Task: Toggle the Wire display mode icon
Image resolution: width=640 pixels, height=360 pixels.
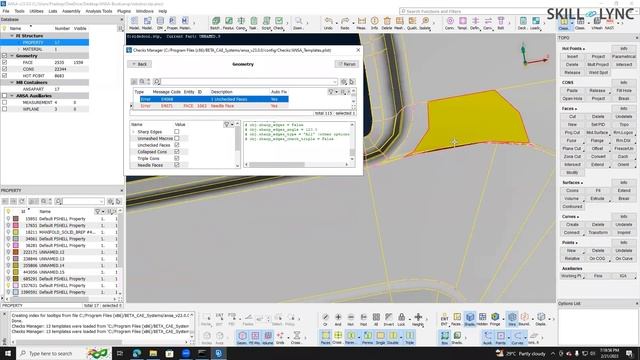Action: 512,318
